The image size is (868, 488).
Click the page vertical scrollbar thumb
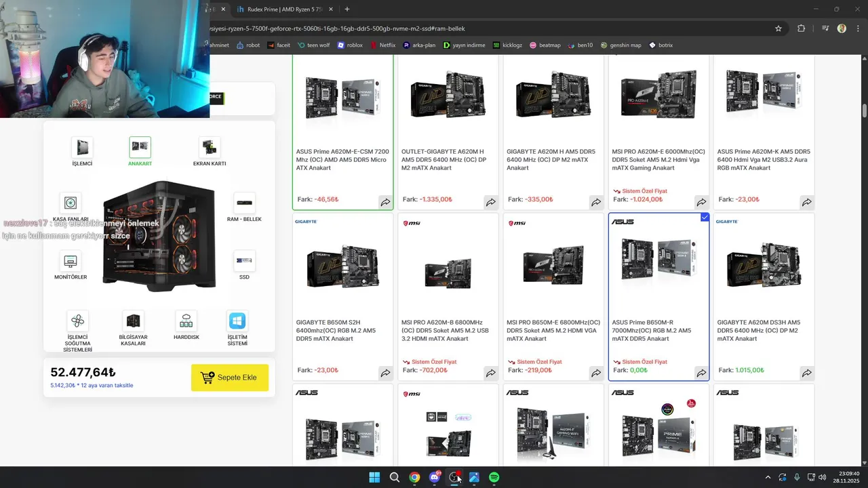pyautogui.click(x=865, y=110)
